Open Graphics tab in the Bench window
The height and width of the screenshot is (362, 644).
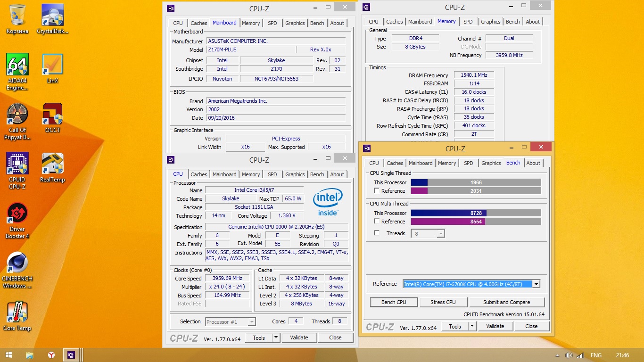pyautogui.click(x=491, y=163)
